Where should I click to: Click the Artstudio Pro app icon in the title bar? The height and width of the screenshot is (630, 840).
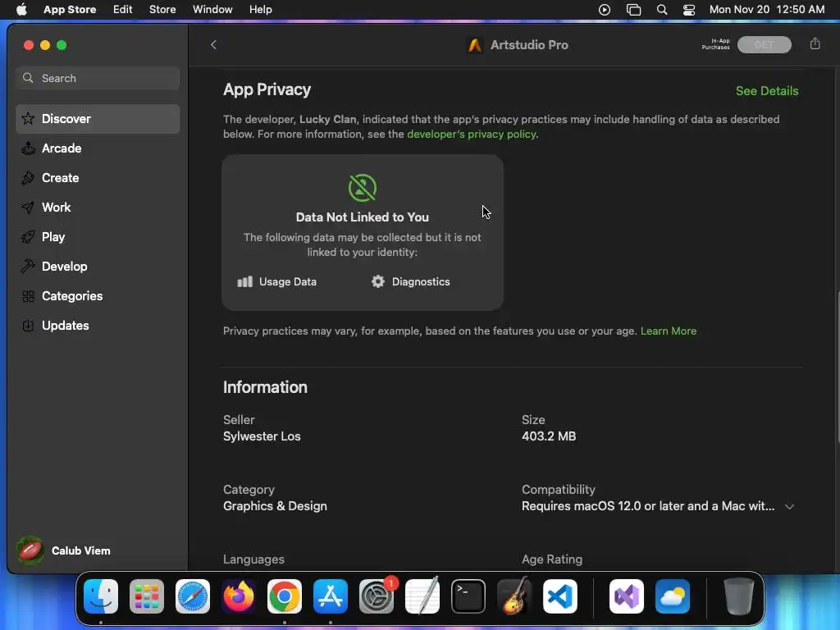(475, 45)
